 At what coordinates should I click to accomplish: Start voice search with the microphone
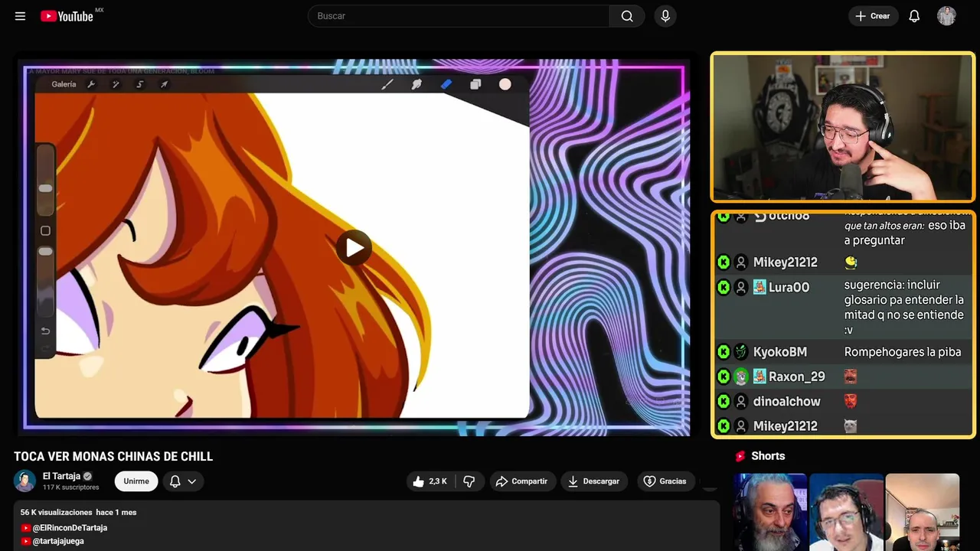665,16
